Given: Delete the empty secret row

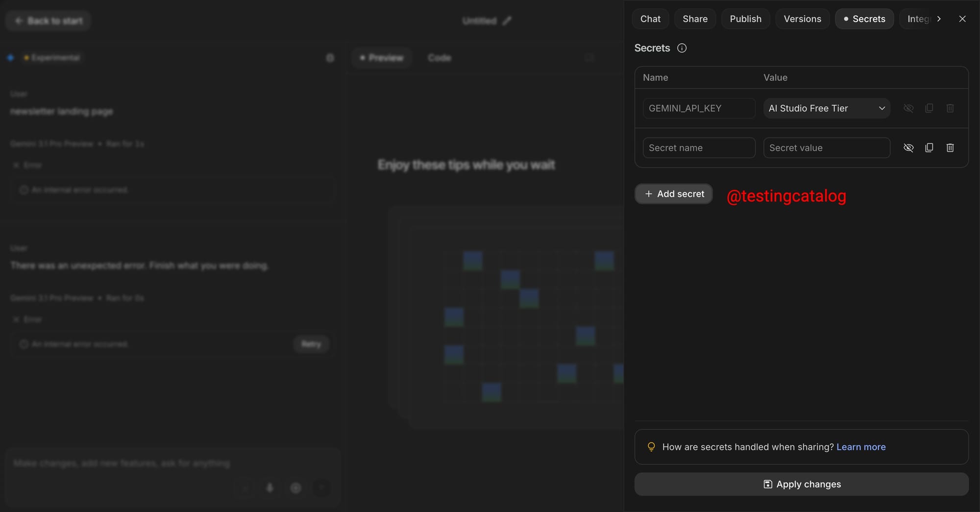Looking at the screenshot, I should click(x=950, y=147).
